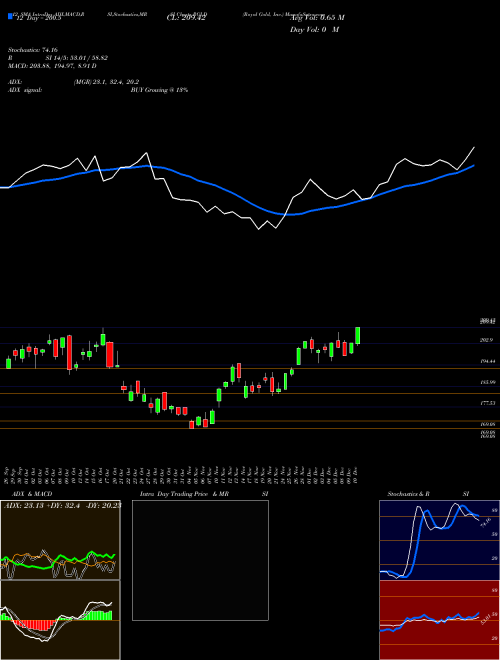The height and width of the screenshot is (660, 500).
Task: Click the 'MACD: 203.88, 194.97, 8.91 D' line
Action: point(52,66)
